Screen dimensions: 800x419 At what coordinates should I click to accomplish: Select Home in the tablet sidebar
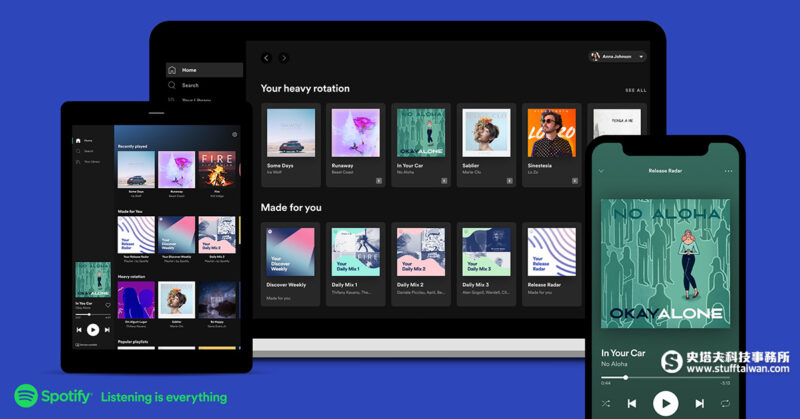(x=85, y=140)
